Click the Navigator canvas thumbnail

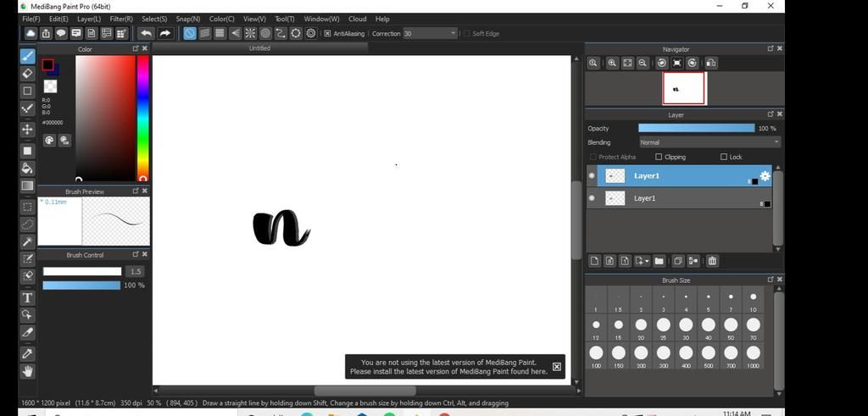pos(684,88)
